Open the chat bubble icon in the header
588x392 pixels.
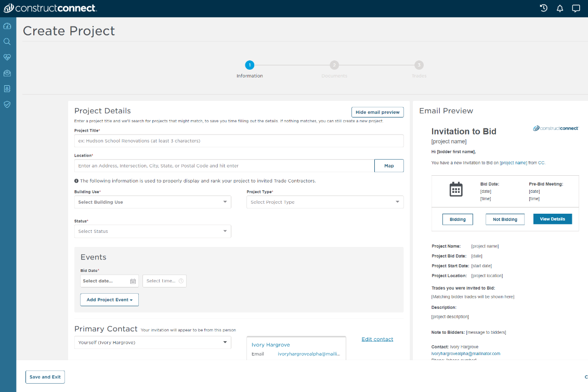(x=576, y=8)
